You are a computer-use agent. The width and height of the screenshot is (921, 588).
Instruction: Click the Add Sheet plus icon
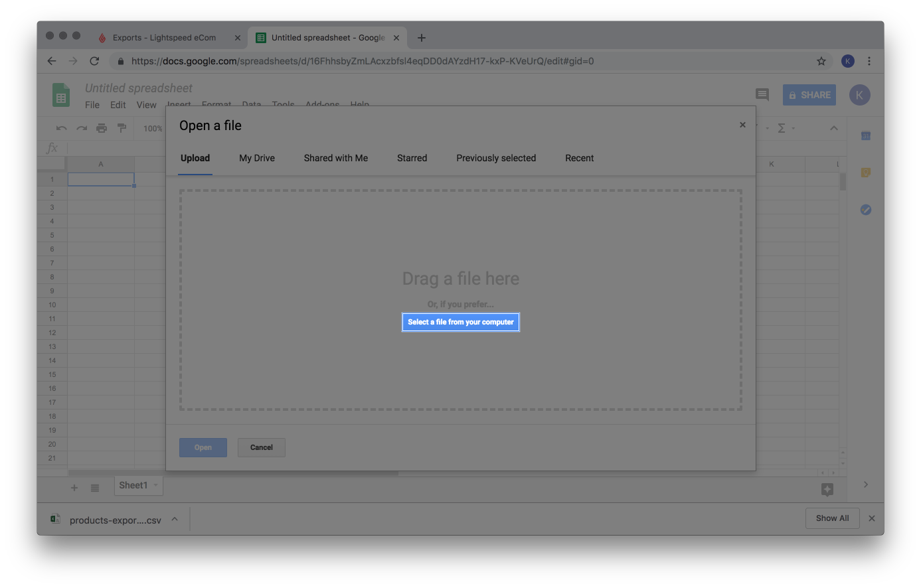coord(74,488)
